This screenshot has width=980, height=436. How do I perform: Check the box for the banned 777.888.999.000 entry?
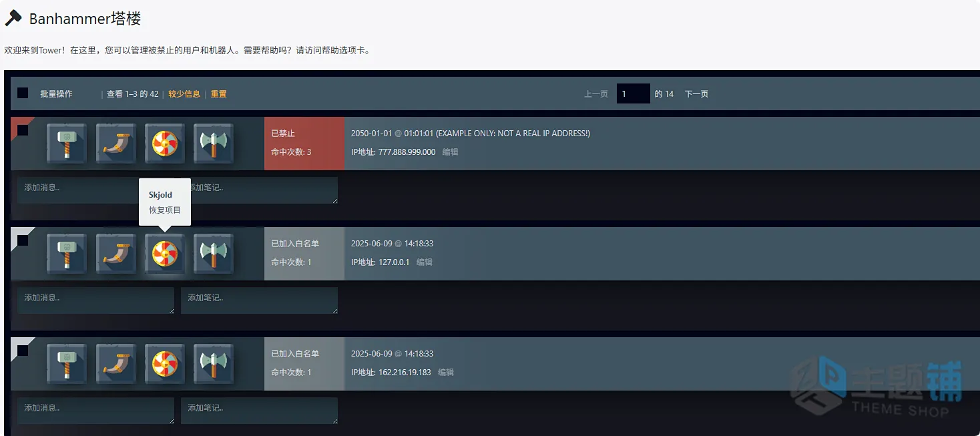point(23,130)
